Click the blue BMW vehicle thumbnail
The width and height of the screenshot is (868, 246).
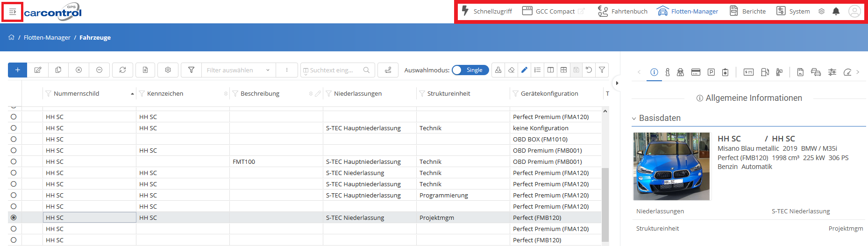[671, 166]
